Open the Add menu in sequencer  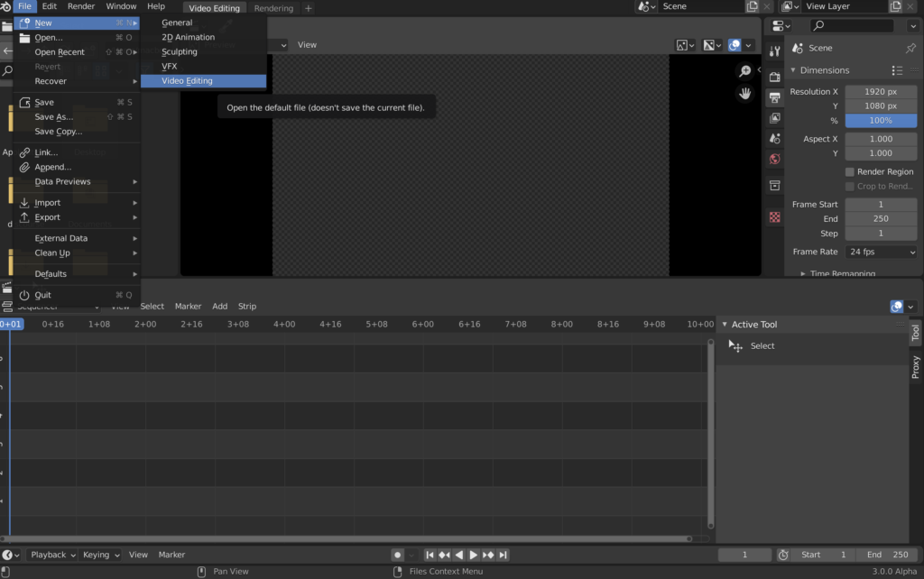click(220, 307)
